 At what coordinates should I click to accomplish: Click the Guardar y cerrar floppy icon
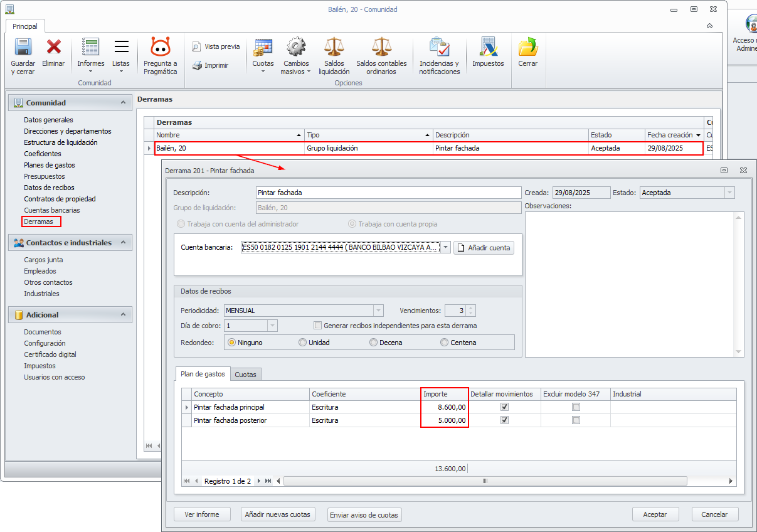point(23,48)
